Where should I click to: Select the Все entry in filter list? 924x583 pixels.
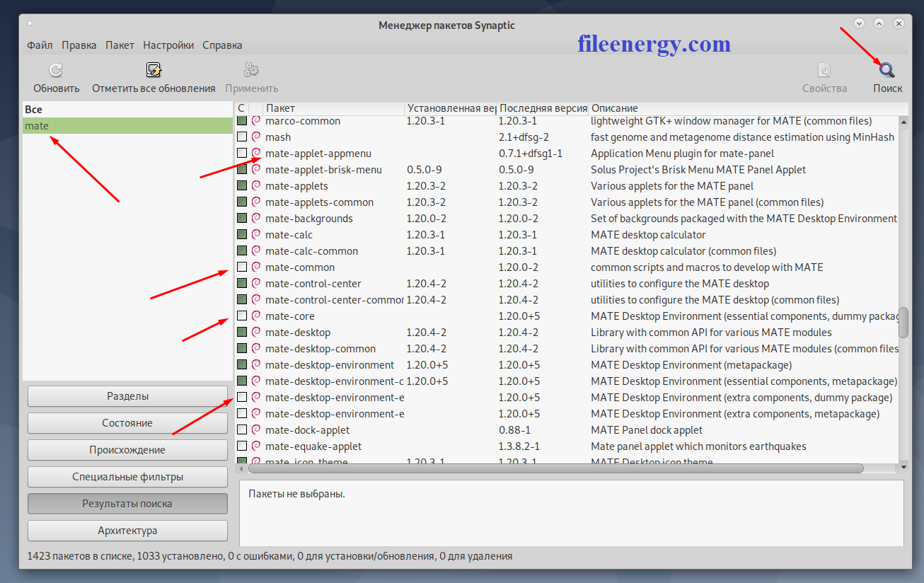(127, 110)
